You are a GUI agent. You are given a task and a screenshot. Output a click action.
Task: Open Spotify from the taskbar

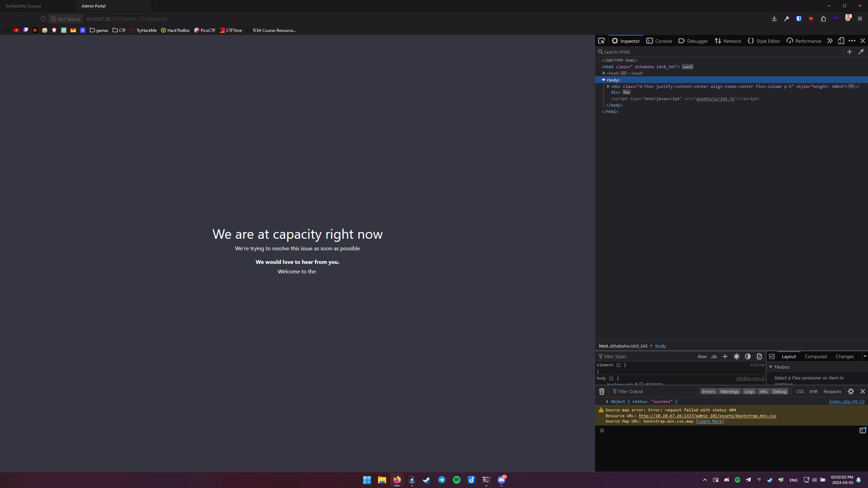point(457,480)
